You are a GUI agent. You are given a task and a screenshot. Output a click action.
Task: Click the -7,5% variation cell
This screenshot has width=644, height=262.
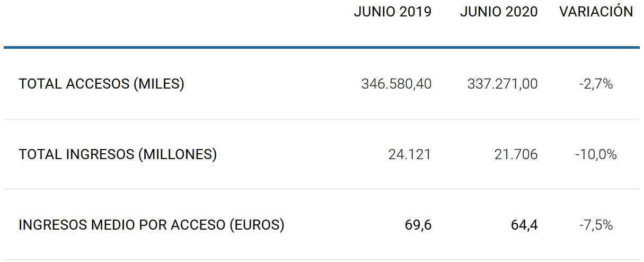pyautogui.click(x=596, y=225)
